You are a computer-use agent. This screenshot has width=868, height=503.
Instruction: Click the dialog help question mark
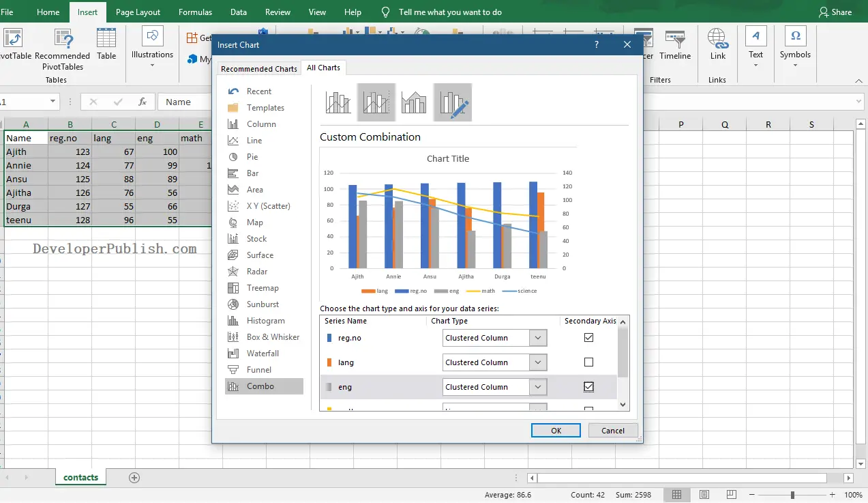[597, 44]
